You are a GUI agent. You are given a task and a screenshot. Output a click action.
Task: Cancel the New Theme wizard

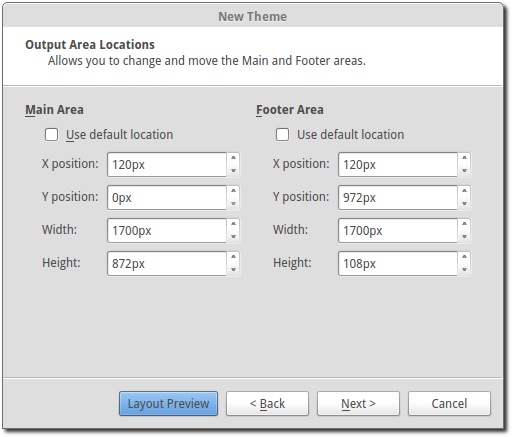449,404
